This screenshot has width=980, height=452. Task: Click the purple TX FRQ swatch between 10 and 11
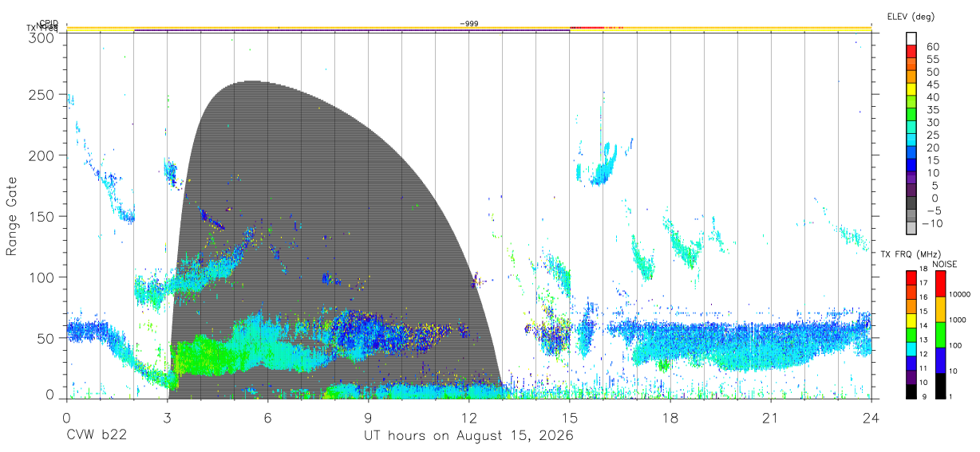911,376
